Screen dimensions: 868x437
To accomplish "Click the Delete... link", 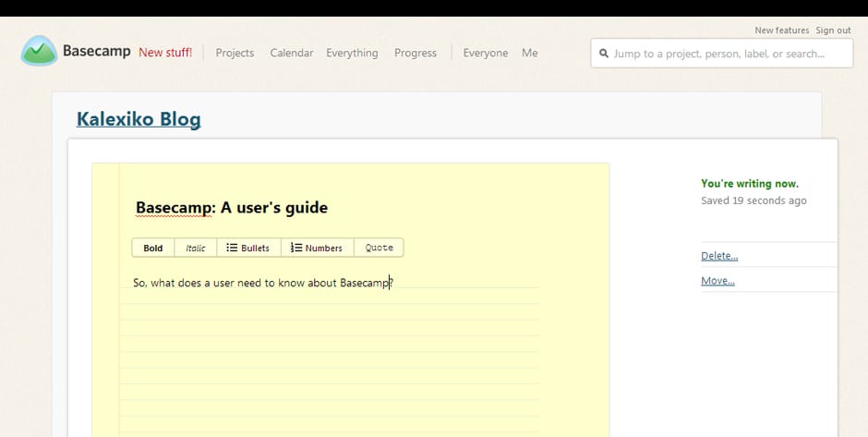I will (719, 256).
